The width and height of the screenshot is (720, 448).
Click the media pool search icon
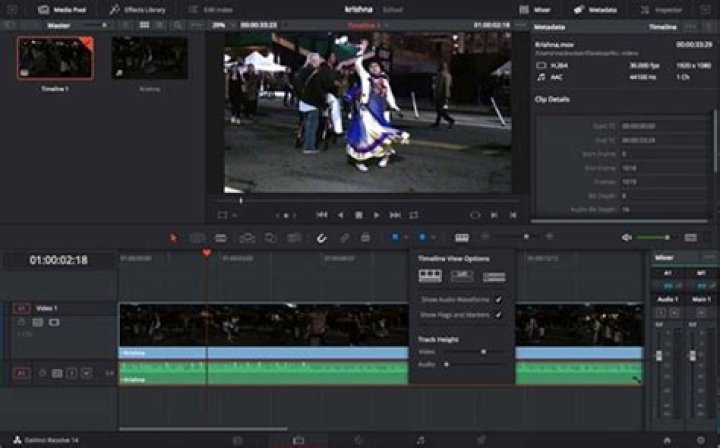coord(177,26)
